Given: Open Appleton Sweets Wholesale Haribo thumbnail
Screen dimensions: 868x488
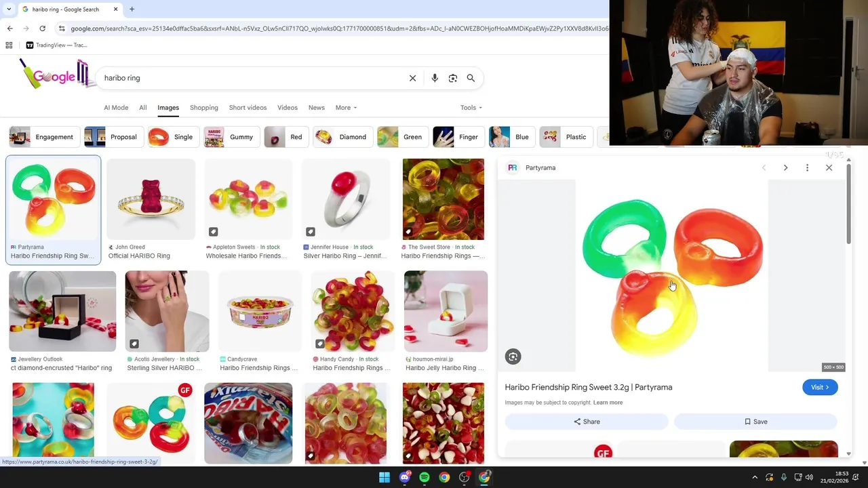Looking at the screenshot, I should point(248,199).
